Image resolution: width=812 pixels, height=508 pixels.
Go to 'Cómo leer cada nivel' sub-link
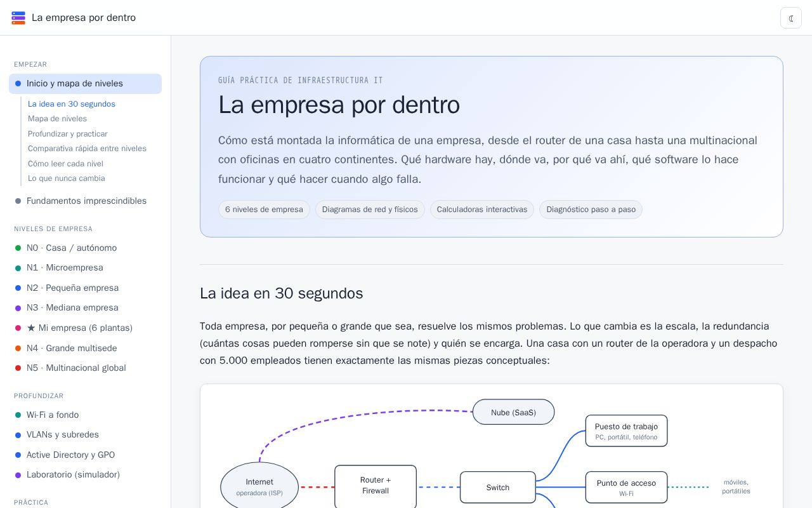pos(65,164)
